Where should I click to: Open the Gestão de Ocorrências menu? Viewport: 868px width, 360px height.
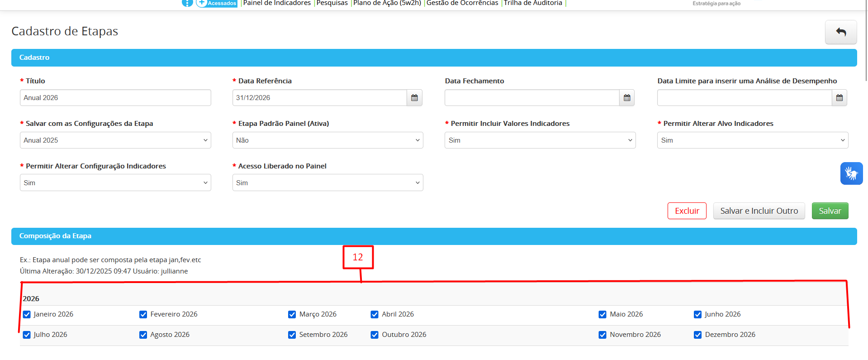click(462, 3)
